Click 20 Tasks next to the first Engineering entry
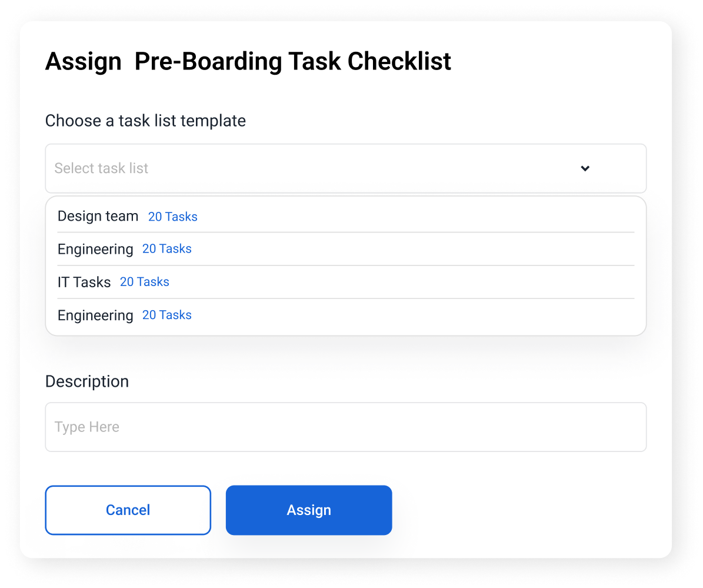 tap(166, 250)
